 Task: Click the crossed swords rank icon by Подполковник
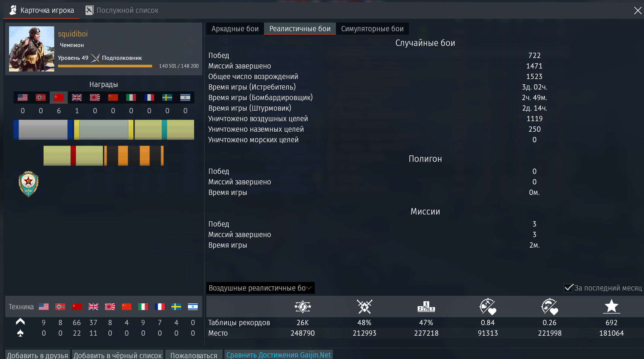[95, 58]
